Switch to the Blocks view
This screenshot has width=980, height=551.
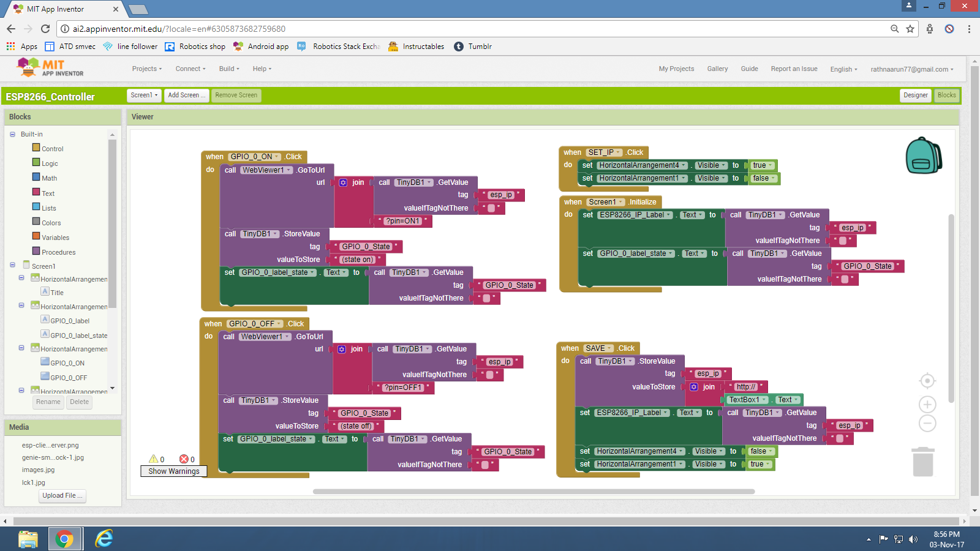click(x=947, y=96)
